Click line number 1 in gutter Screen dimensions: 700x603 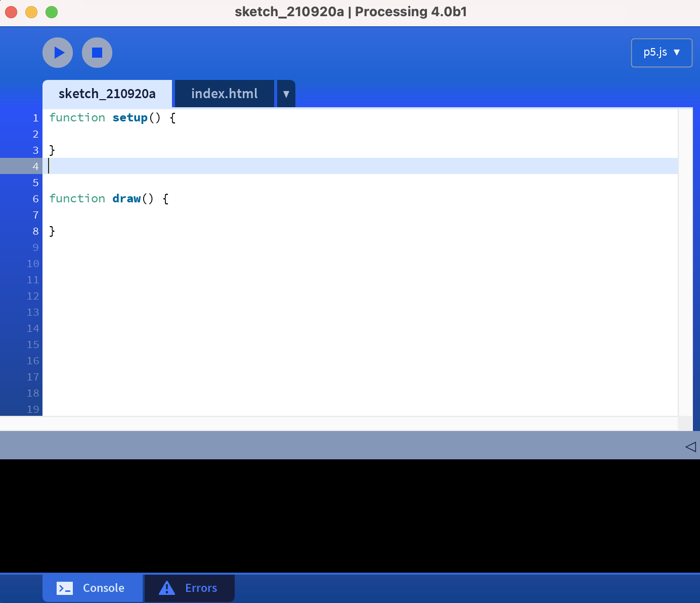tap(35, 118)
